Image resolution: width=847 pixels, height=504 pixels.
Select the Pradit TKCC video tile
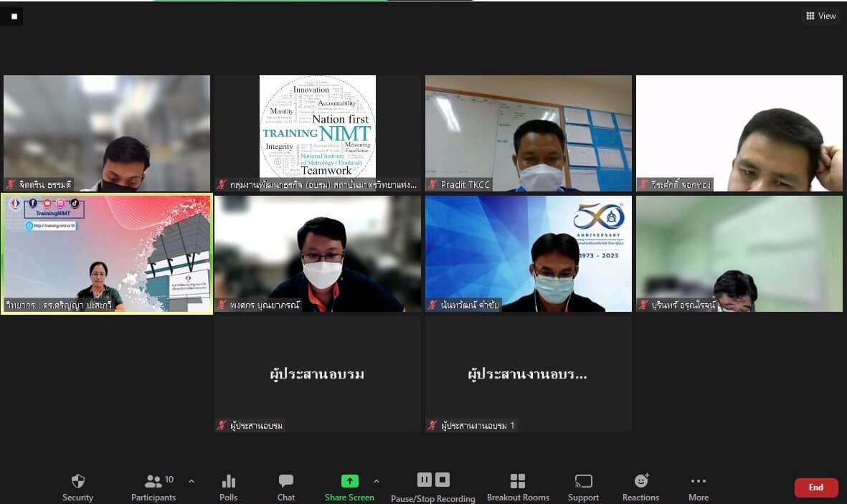529,133
